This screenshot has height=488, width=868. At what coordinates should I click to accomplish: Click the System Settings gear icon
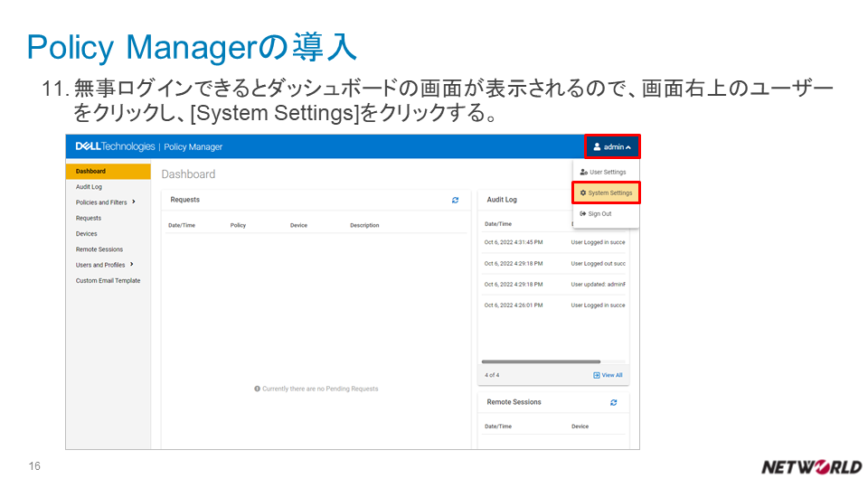point(582,192)
